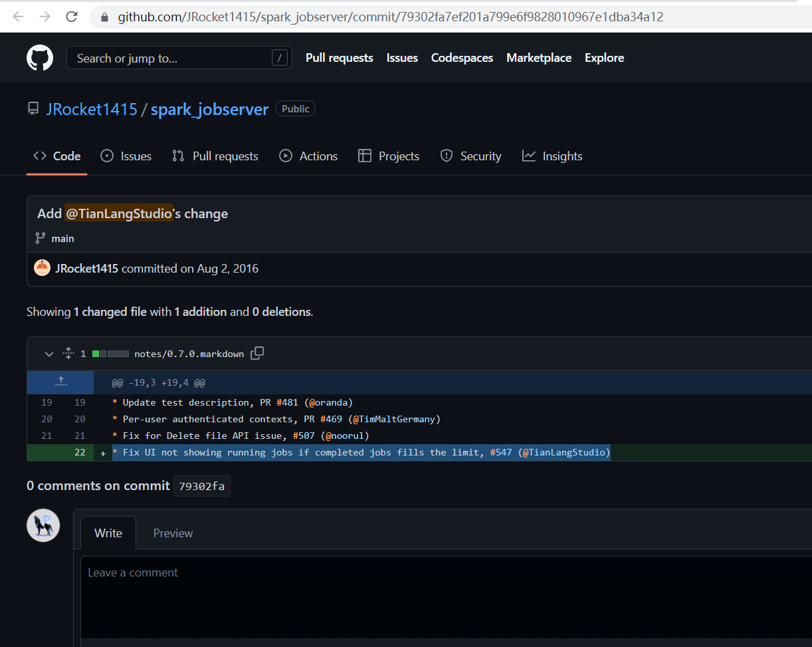Open GitHub home via the Octocat logo
Viewport: 812px width, 647px height.
coord(40,58)
